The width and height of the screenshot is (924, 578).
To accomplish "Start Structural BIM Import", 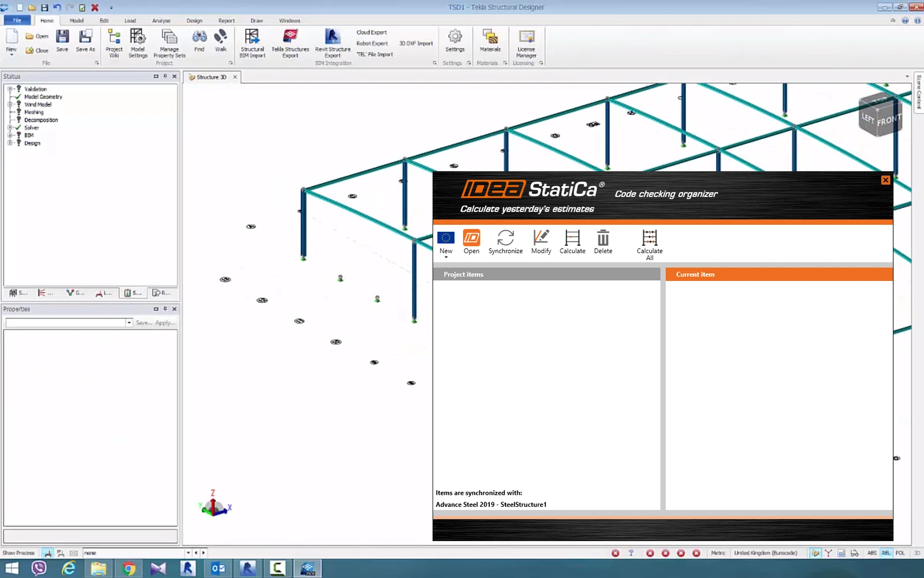I will [x=252, y=43].
